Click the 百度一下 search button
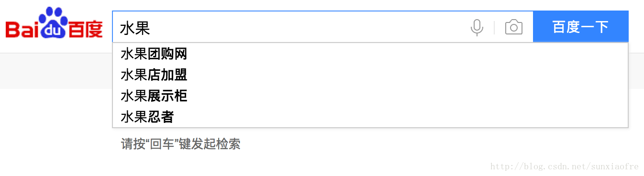 pos(580,27)
